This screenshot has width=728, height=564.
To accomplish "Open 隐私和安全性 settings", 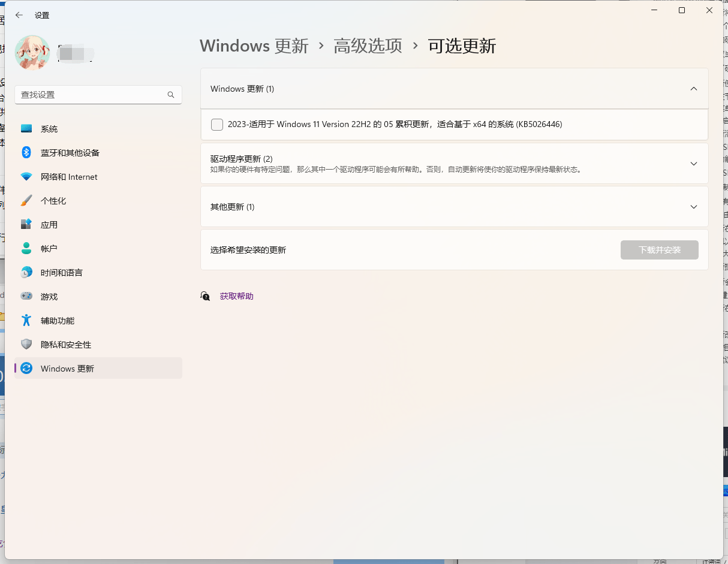I will pyautogui.click(x=98, y=345).
